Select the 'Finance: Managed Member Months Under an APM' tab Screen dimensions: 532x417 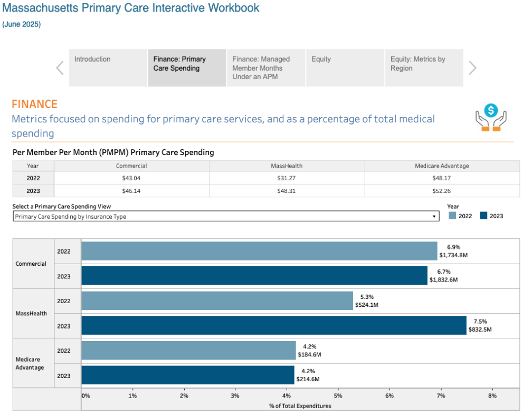pos(266,67)
